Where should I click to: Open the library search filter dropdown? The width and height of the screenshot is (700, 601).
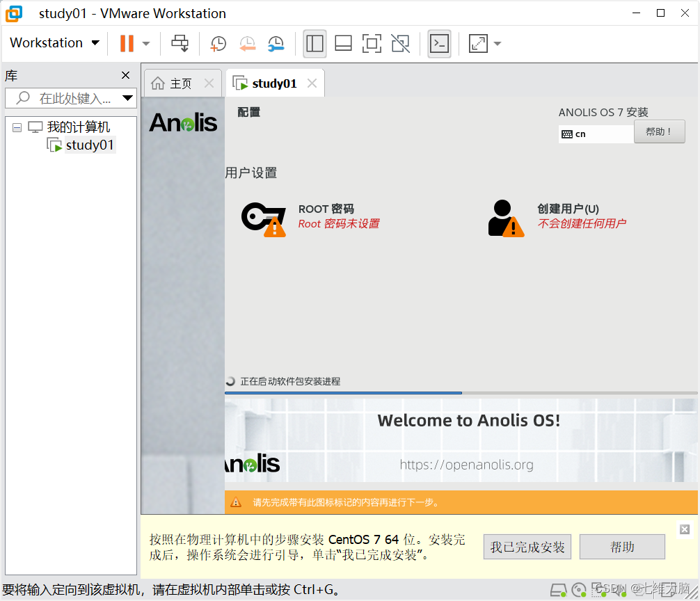click(x=127, y=98)
